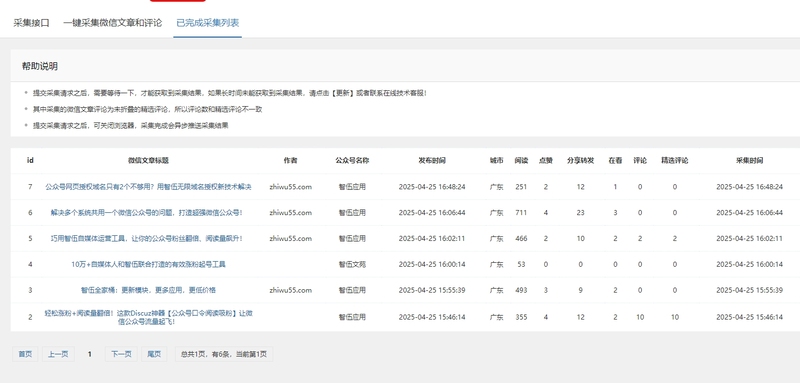800x383 pixels.
Task: Click the 城市 column header
Action: coord(496,161)
